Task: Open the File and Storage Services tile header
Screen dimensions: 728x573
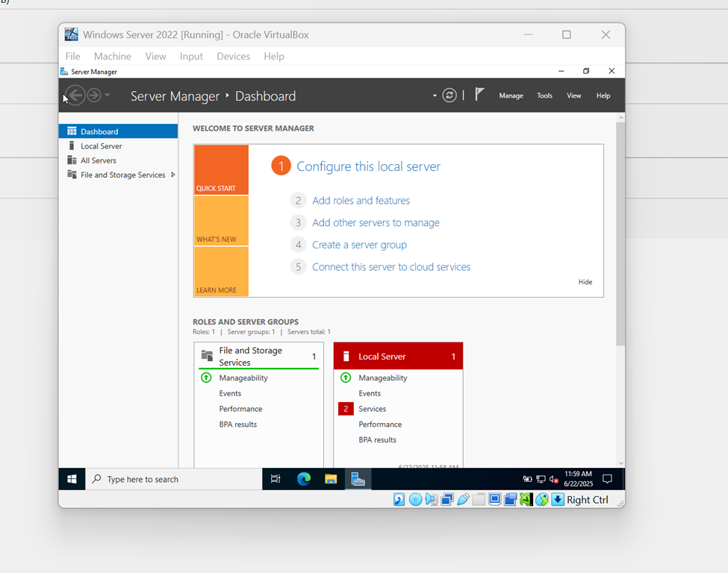Action: (x=258, y=357)
